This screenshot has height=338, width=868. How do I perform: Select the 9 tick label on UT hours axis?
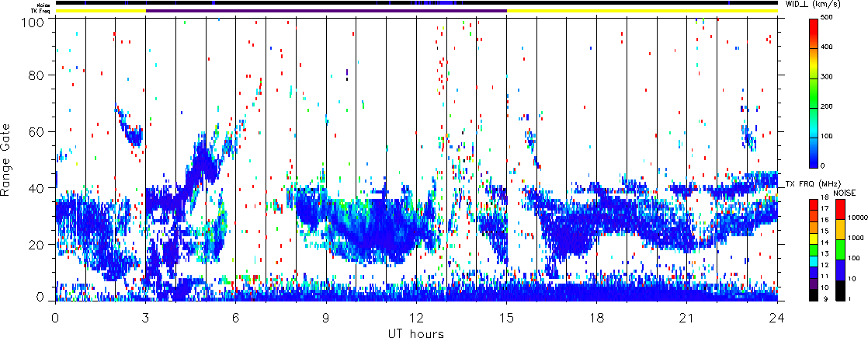pyautogui.click(x=326, y=318)
